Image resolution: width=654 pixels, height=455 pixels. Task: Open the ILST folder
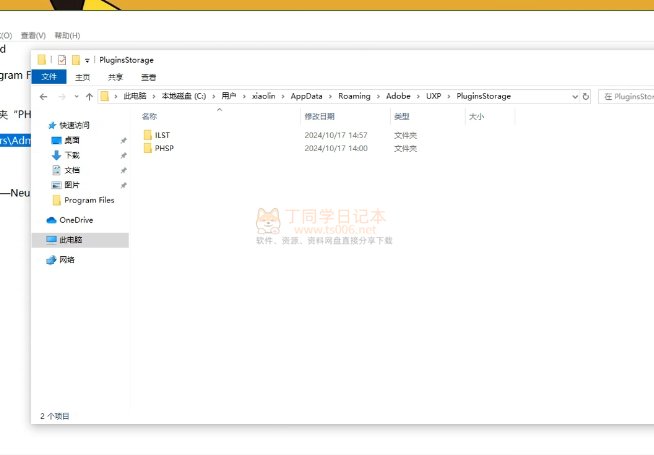[x=162, y=135]
